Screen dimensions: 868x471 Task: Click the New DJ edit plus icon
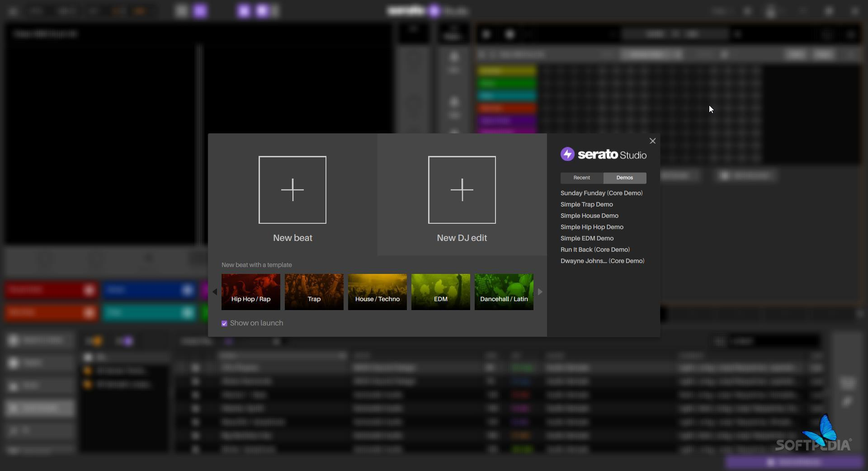462,190
